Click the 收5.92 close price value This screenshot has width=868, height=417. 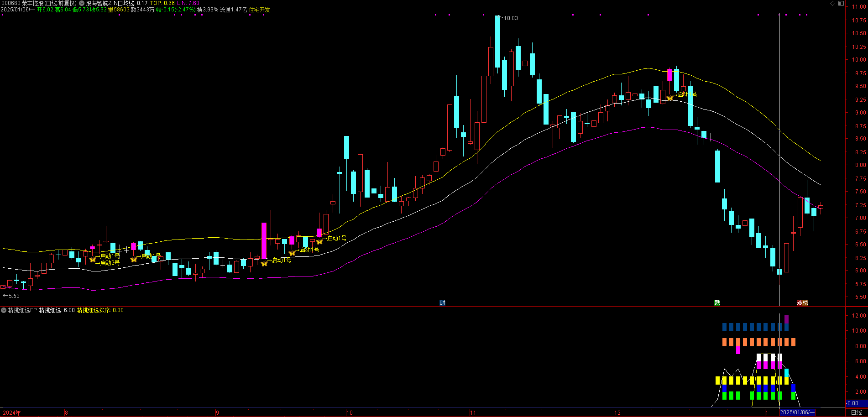[99, 10]
